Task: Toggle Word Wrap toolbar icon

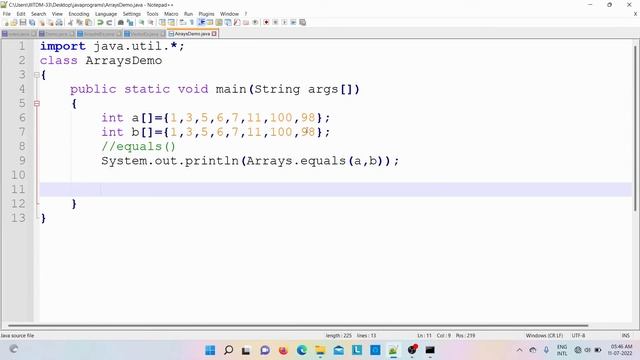Action: pyautogui.click(x=182, y=22)
